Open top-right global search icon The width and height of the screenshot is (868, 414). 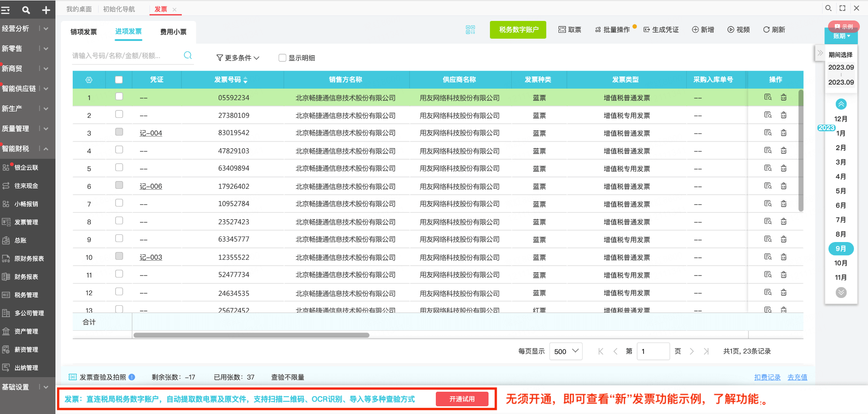[828, 8]
